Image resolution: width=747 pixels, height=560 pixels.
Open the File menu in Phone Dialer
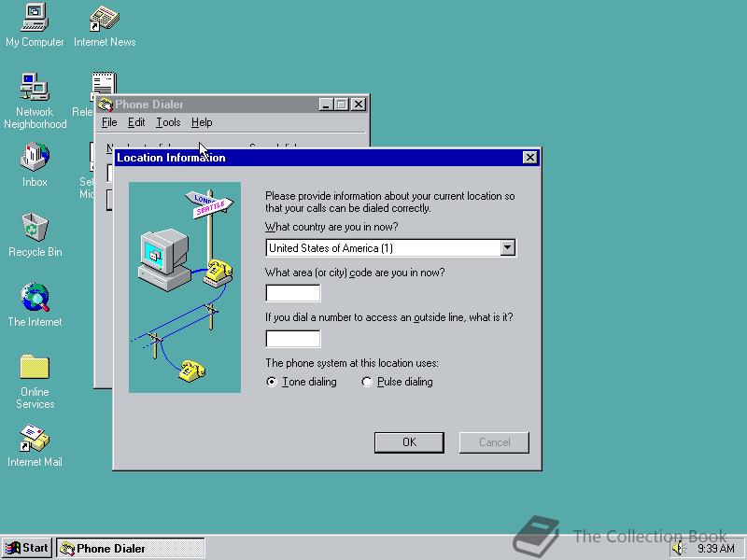click(109, 122)
